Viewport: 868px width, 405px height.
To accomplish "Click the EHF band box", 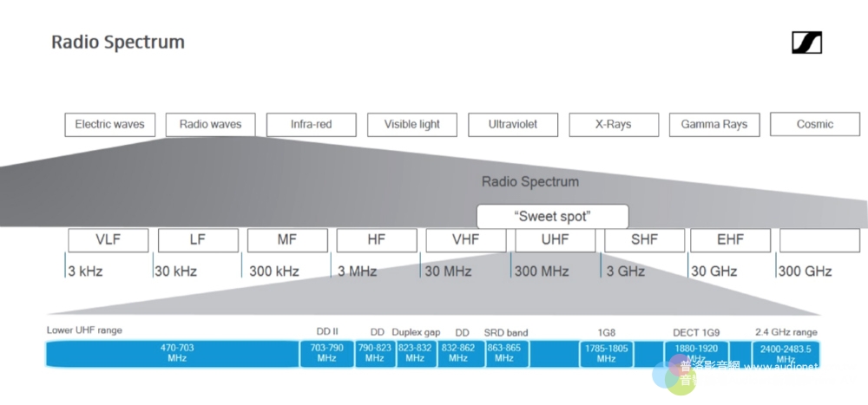I will coord(730,240).
